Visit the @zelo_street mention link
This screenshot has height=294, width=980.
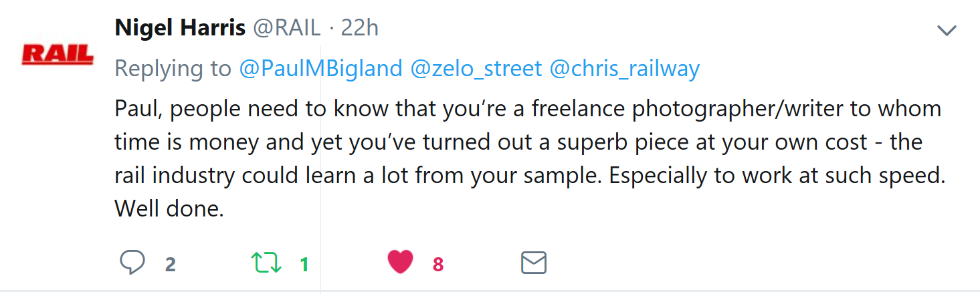click(x=476, y=68)
